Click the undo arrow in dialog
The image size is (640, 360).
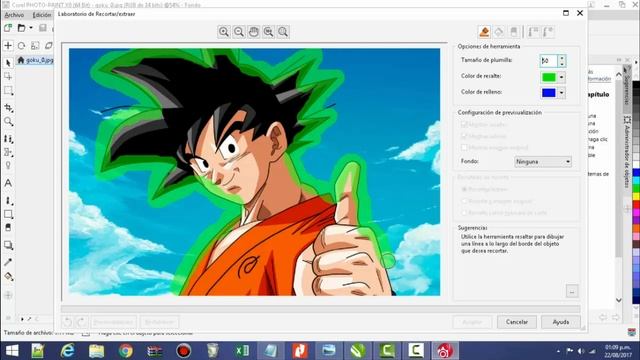pyautogui.click(x=68, y=322)
